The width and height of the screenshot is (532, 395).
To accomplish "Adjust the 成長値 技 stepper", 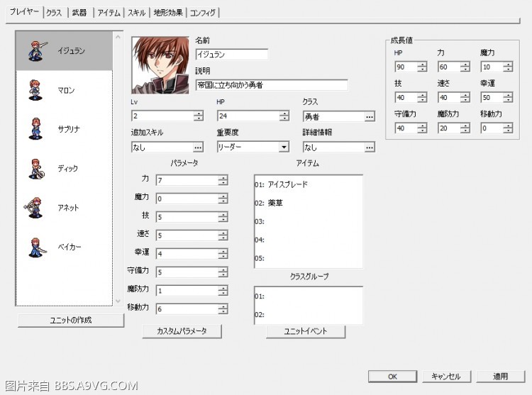I will [422, 98].
